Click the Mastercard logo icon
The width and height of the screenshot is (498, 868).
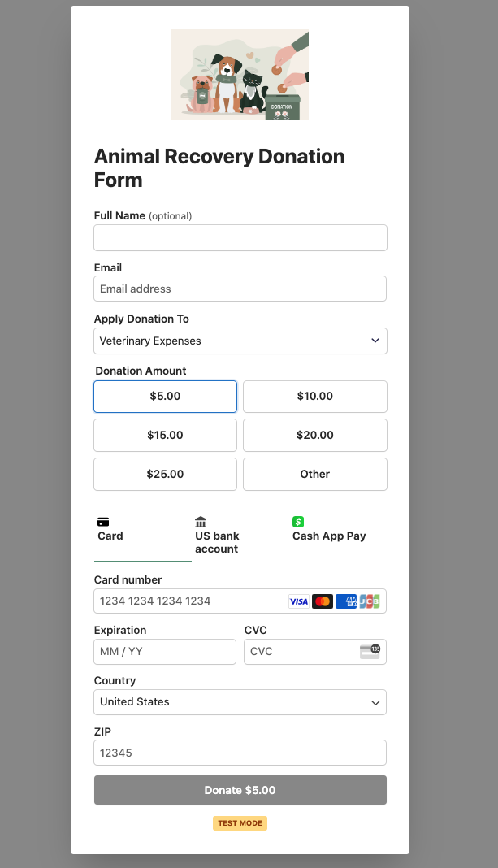[x=322, y=601]
